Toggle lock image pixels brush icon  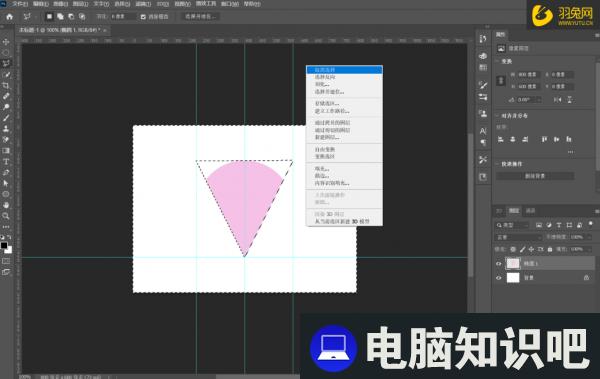[x=522, y=249]
